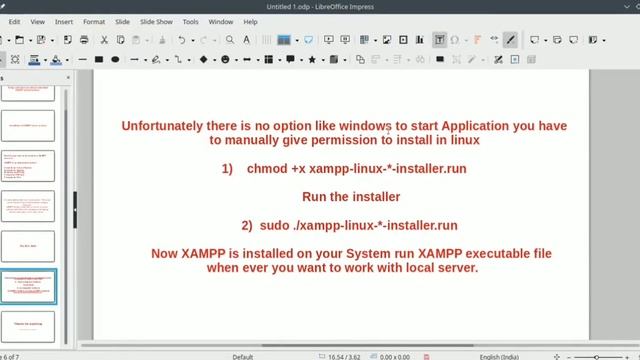Click the Fill Color bucket swatch
Image resolution: width=640 pixels, height=360 pixels.
coord(56,60)
